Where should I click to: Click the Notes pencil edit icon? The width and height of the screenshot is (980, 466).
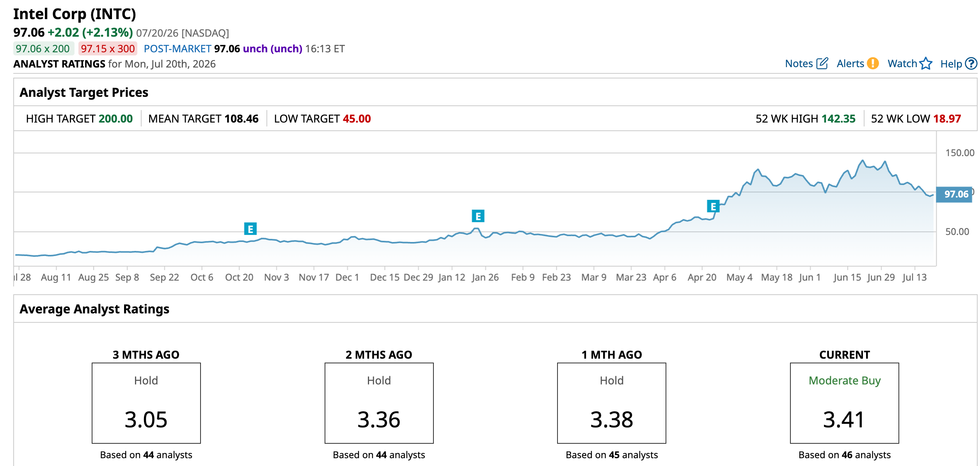[822, 64]
